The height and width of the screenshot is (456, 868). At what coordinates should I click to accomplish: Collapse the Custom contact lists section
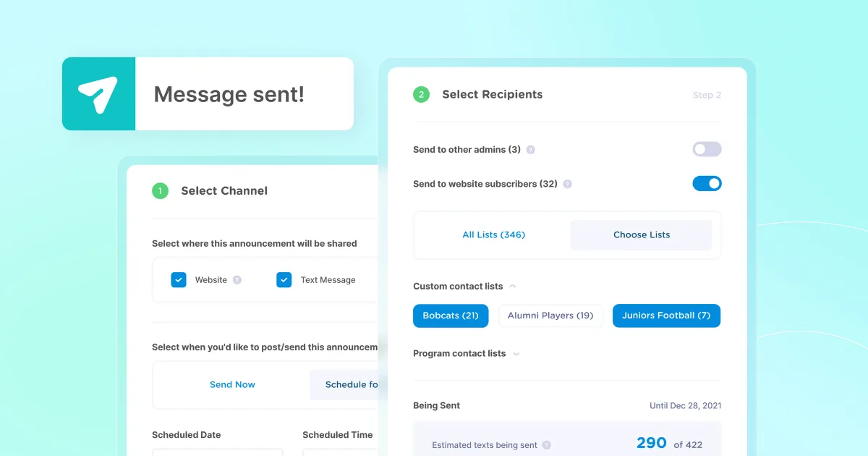point(514,286)
